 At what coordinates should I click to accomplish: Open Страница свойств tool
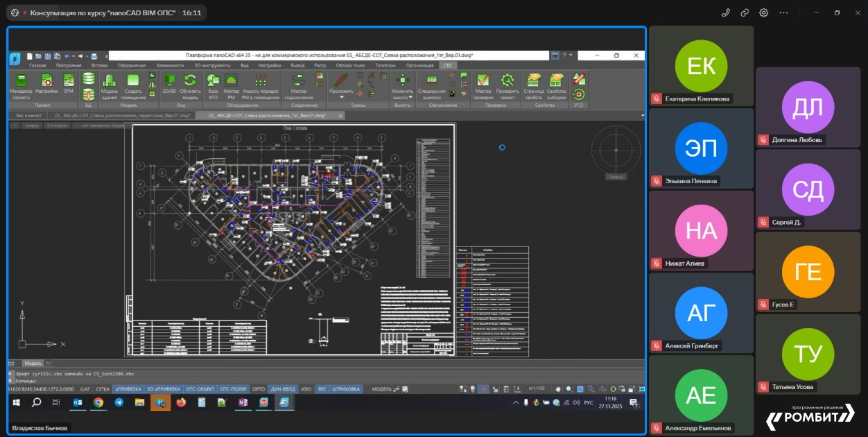click(534, 86)
